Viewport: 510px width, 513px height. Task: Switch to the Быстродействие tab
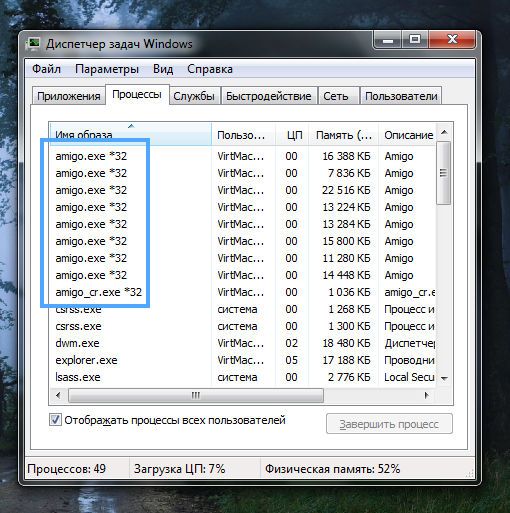coord(269,96)
